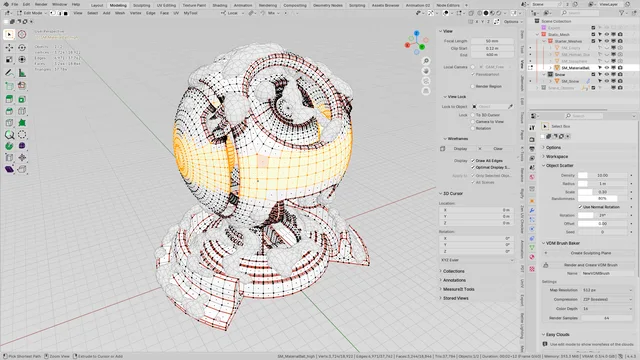Collapse the View Lock section
The height and width of the screenshot is (360, 640).
(455, 97)
